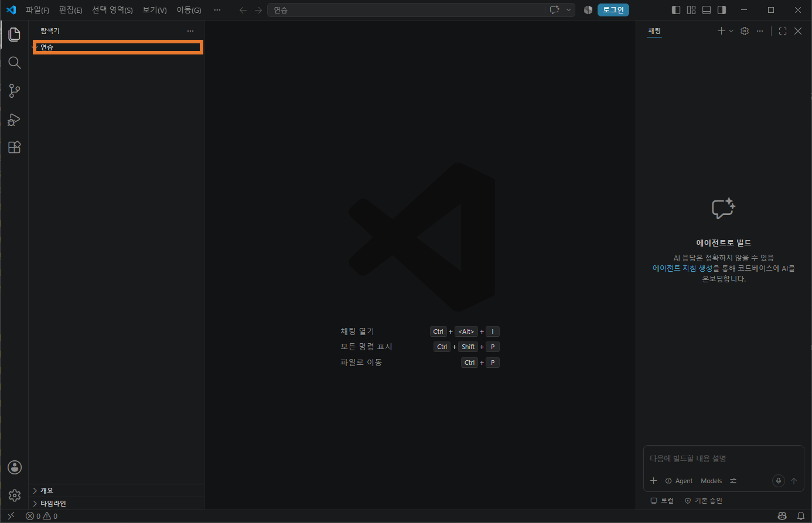
Task: Open the 기본 승인 approval dropdown
Action: [x=704, y=501]
